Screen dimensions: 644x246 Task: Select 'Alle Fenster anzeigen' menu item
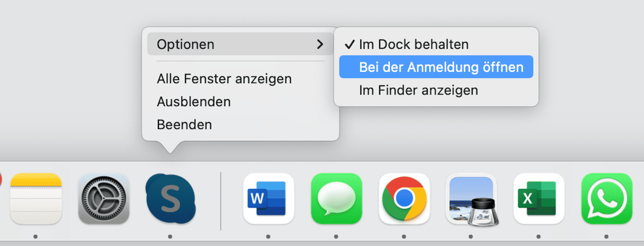(224, 79)
